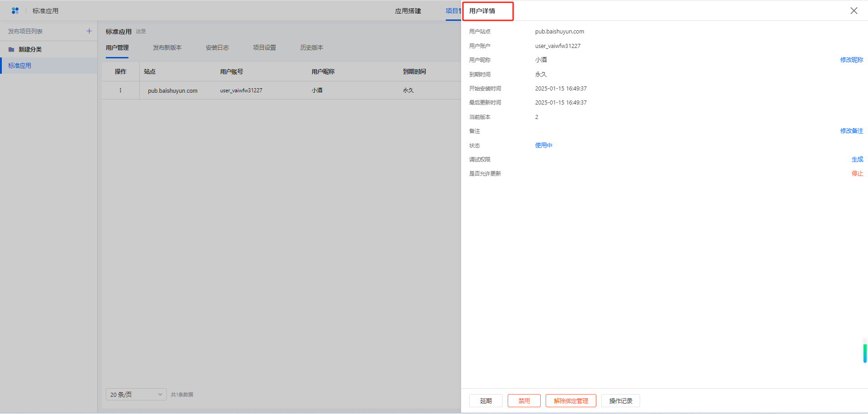Close the 用户详情 panel

[x=854, y=11]
